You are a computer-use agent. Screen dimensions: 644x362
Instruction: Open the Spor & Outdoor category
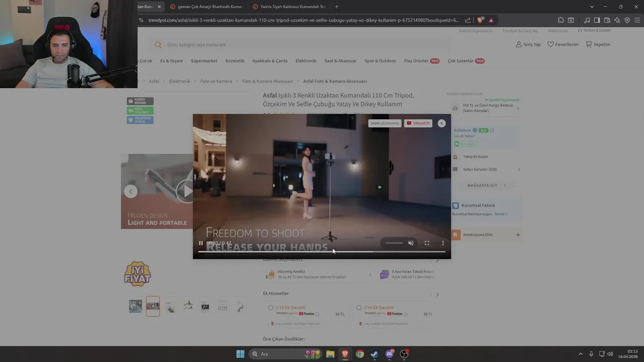(380, 61)
